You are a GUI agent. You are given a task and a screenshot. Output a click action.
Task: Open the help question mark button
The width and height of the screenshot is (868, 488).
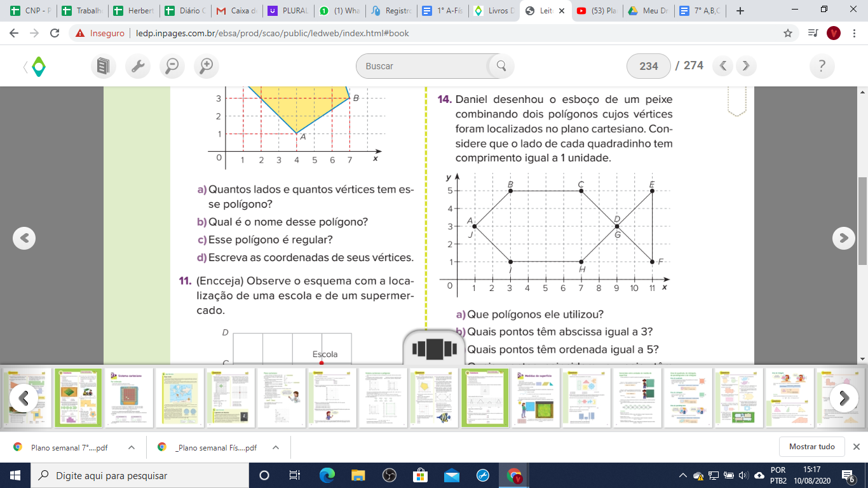(x=822, y=65)
